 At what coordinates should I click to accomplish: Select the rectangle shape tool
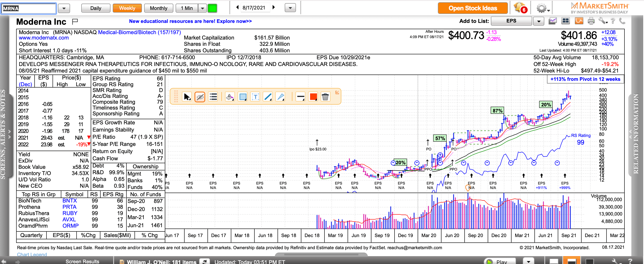(243, 97)
